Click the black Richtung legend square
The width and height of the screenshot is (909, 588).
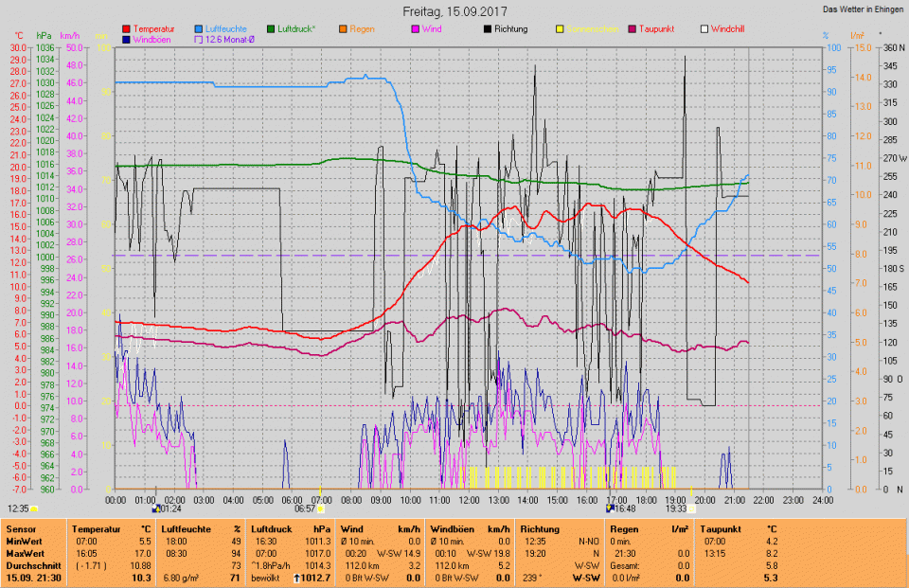click(487, 29)
